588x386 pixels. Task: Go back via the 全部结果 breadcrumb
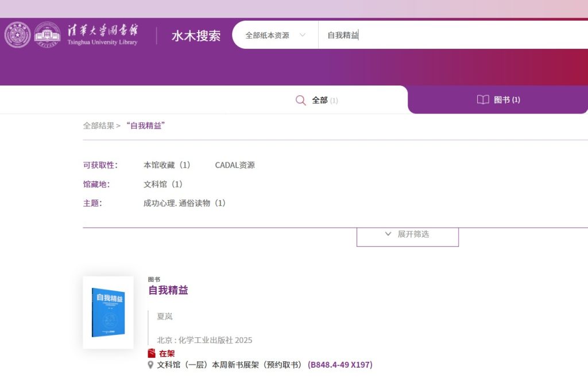point(98,126)
